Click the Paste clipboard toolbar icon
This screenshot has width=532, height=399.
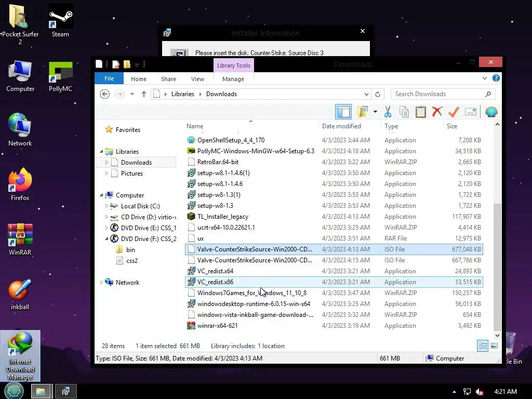[x=420, y=112]
